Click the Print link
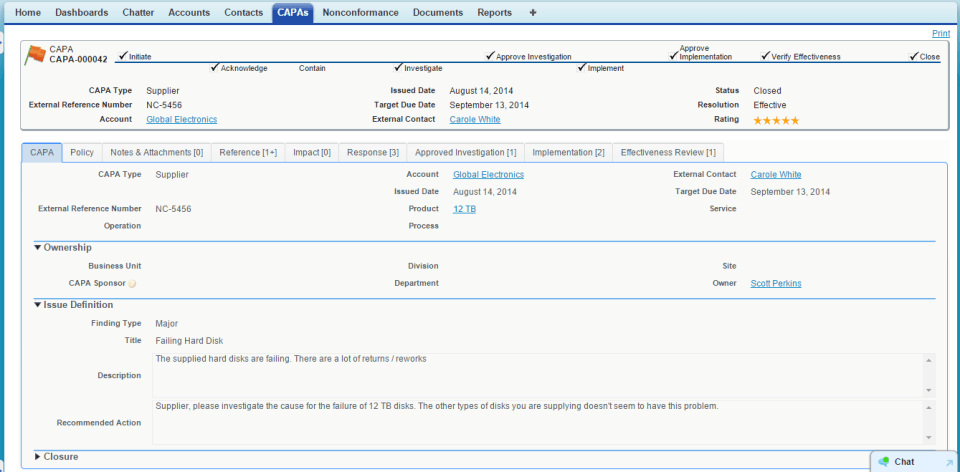Viewport: 960px width, 472px height. click(x=940, y=34)
